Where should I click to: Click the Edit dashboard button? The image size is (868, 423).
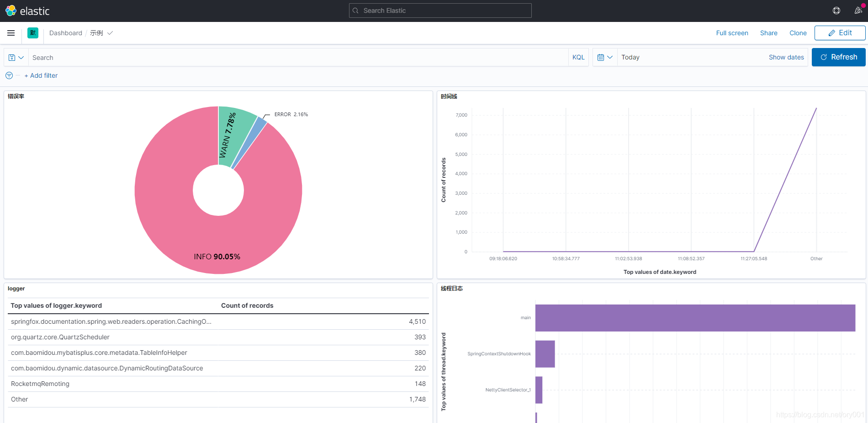840,33
